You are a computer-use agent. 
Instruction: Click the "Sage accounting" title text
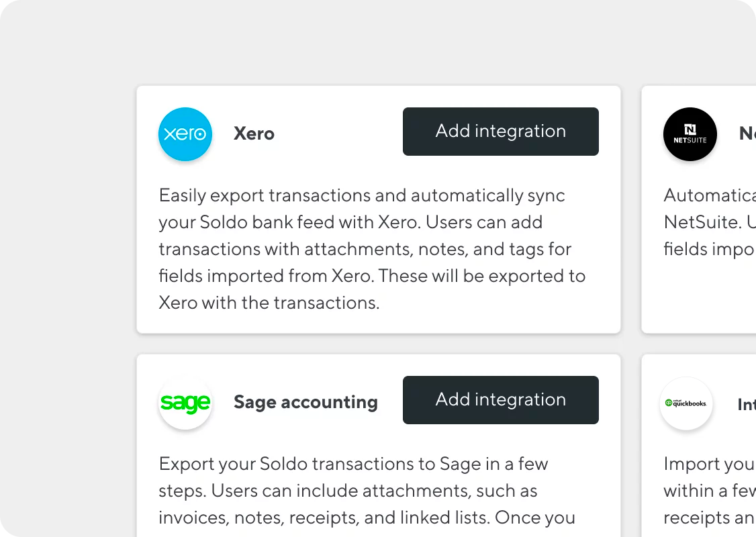click(x=305, y=402)
